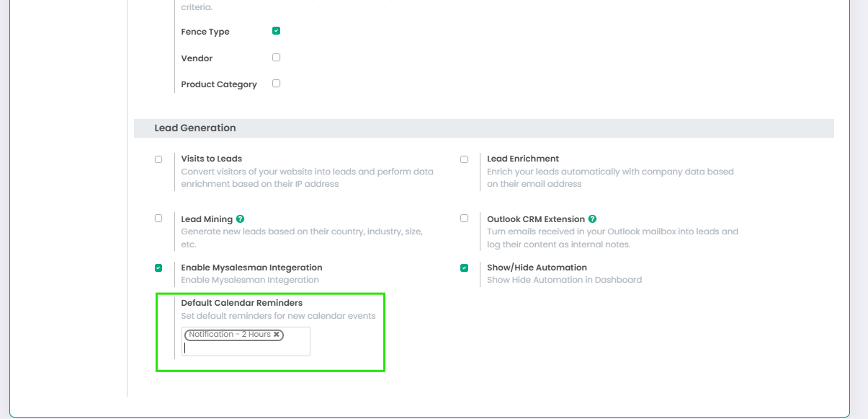Click the Default Calendar Reminders heading
The image size is (868, 419).
[x=241, y=303]
